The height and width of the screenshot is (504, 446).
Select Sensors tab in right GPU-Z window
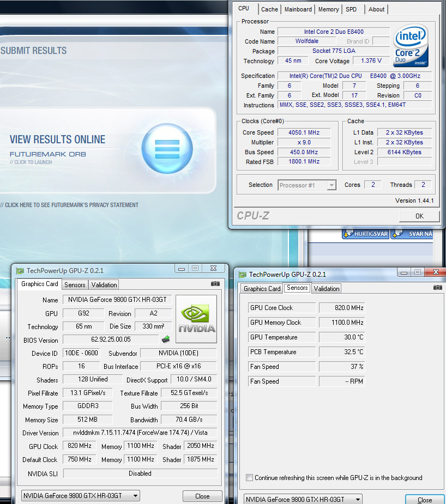pos(297,288)
